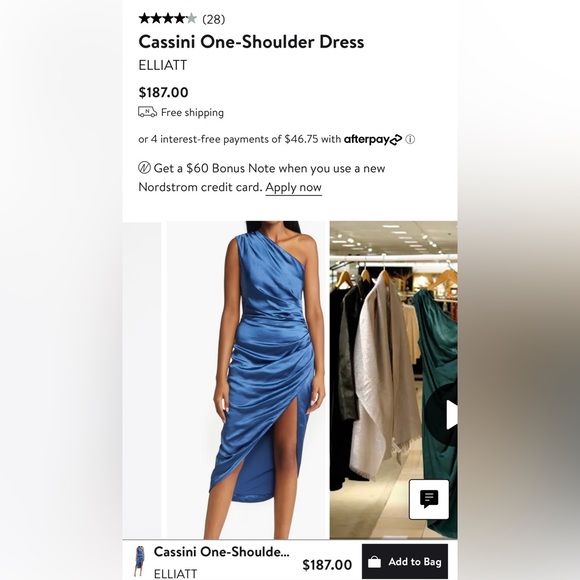This screenshot has height=580, width=580.
Task: Open the live chat message icon
Action: point(429,499)
